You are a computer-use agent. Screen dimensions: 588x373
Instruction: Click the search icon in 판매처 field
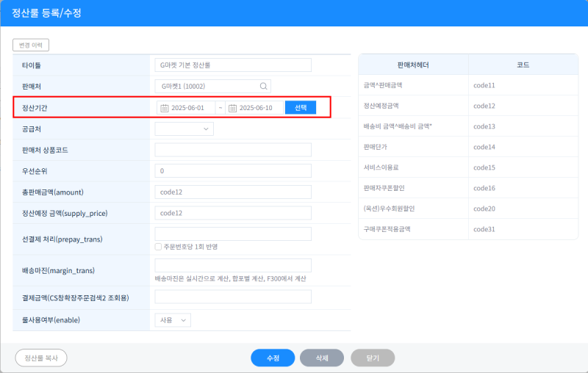point(264,86)
